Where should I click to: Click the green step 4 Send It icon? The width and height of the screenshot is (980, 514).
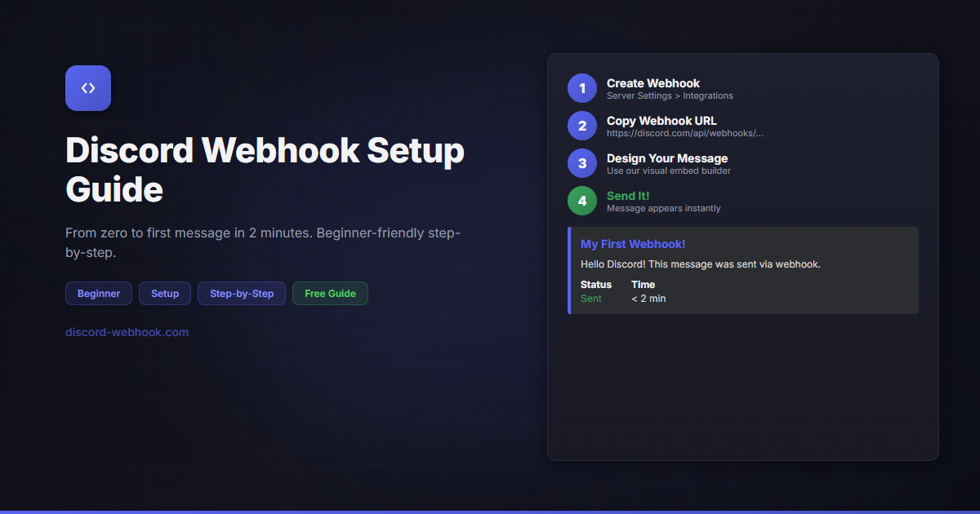pyautogui.click(x=581, y=201)
